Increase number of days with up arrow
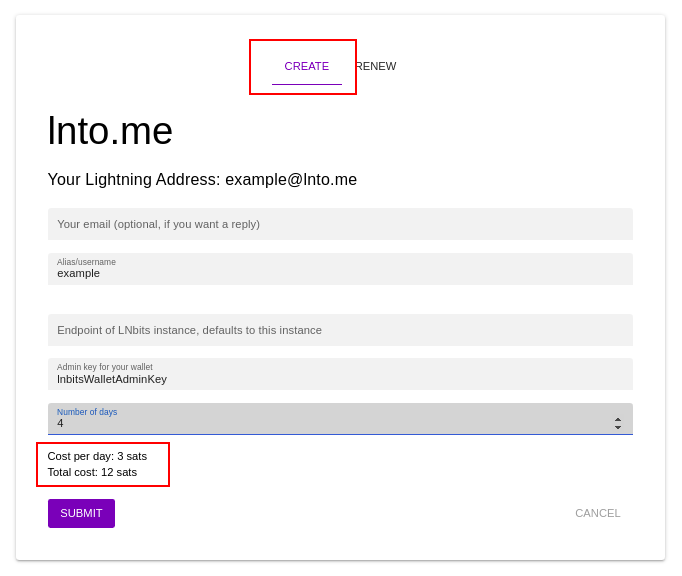The image size is (682, 576). click(x=618, y=420)
